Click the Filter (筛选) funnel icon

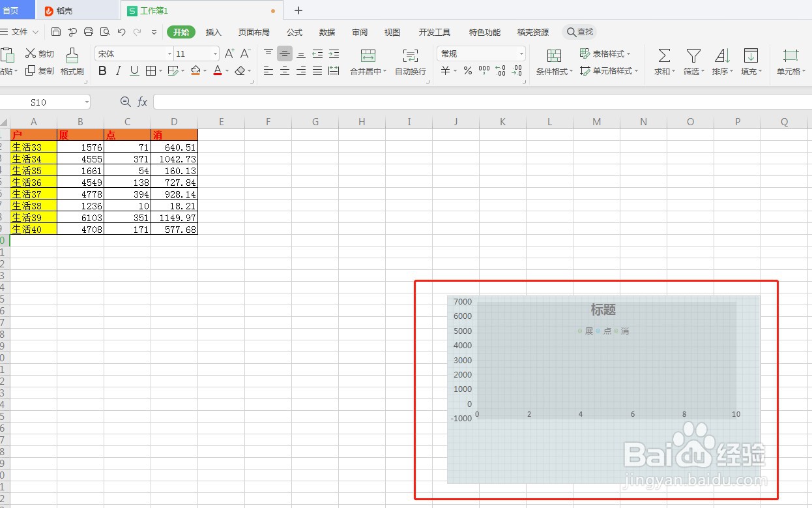pos(694,55)
